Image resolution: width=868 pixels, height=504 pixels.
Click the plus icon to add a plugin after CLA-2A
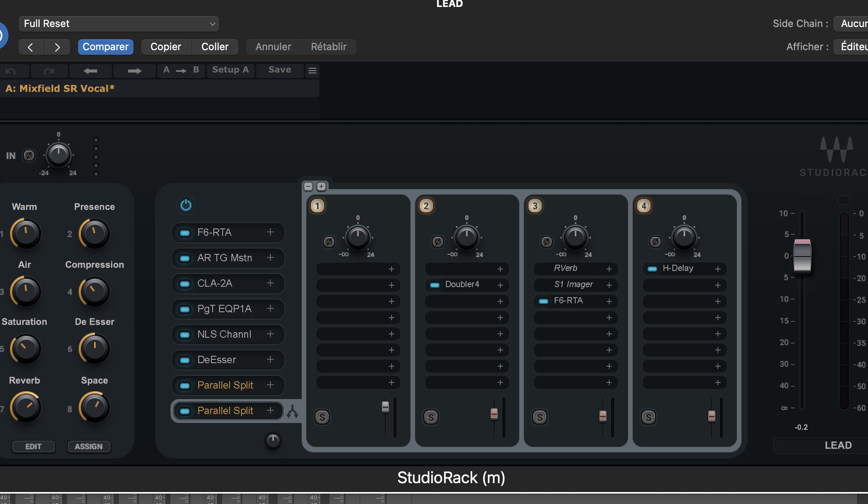(270, 283)
